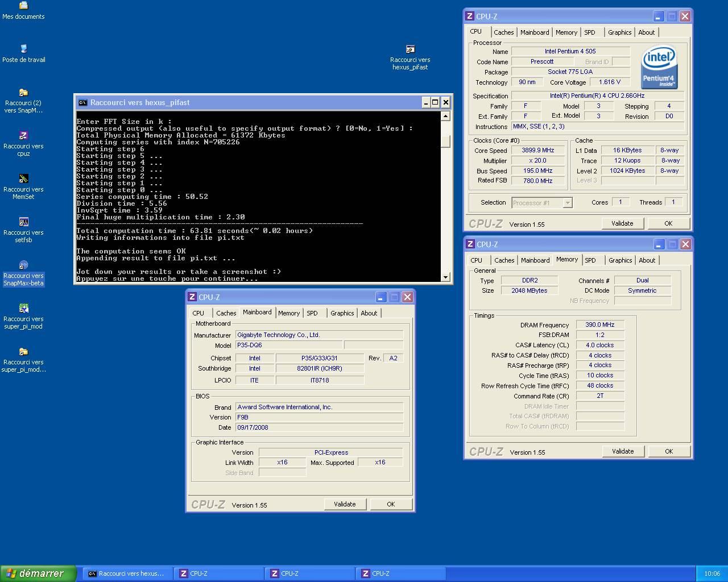Select Raccourci vers super_pi_mod desktop icon
This screenshot has width=728, height=582.
(23, 317)
